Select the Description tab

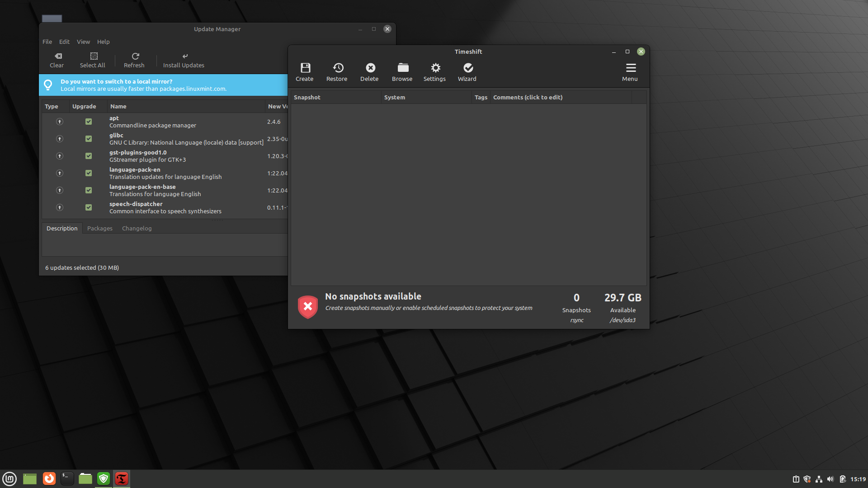coord(62,228)
